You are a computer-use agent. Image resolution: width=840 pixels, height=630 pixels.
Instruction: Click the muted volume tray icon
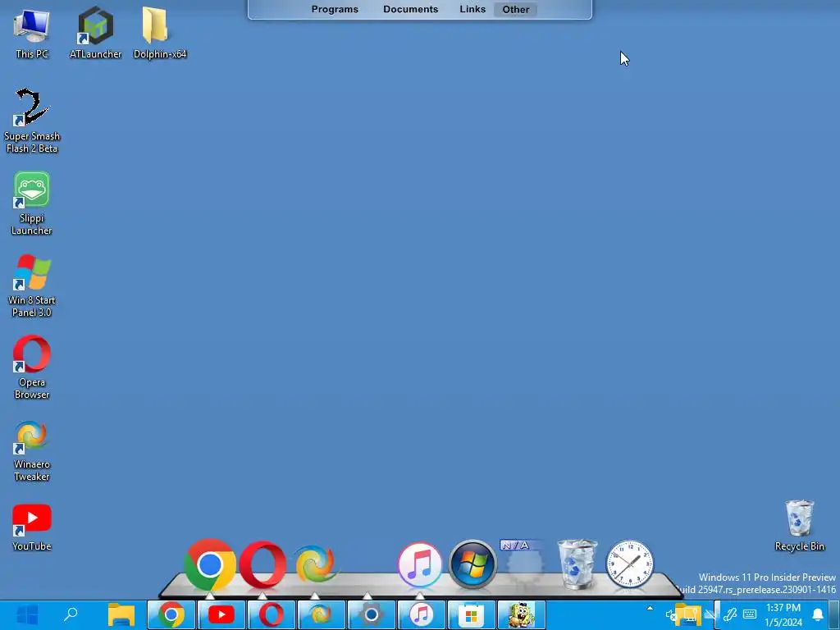[671, 615]
